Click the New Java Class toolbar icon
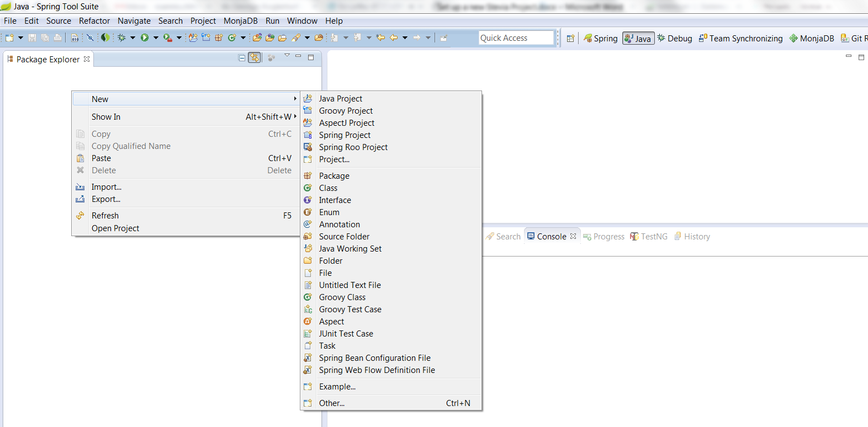This screenshot has height=427, width=868. pos(232,38)
